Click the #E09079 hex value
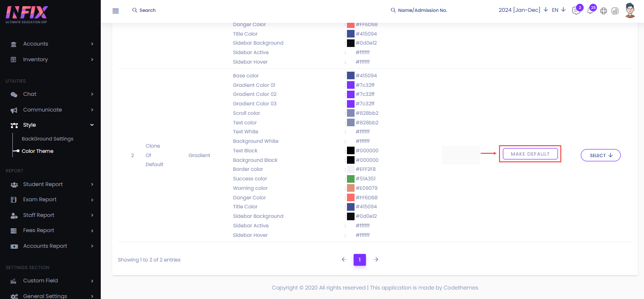This screenshot has height=299, width=644. [366, 188]
